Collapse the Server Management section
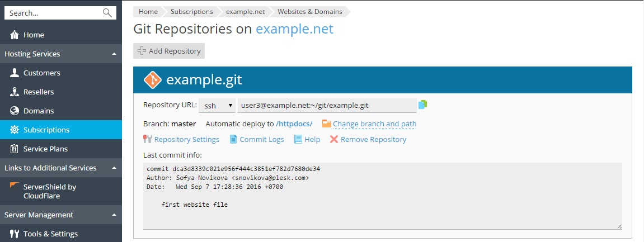644x242 pixels. click(x=114, y=215)
